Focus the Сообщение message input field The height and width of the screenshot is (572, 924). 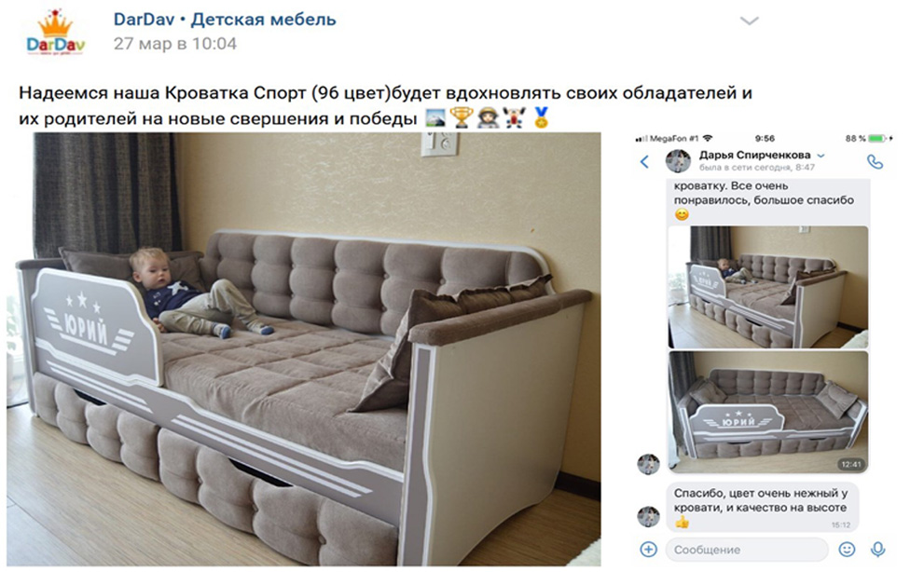pyautogui.click(x=747, y=550)
